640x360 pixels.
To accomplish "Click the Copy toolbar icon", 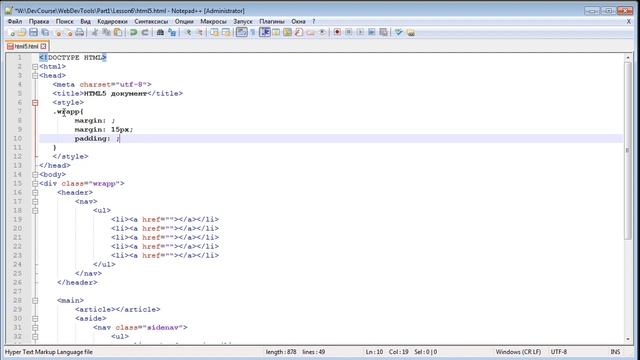I will (106, 32).
